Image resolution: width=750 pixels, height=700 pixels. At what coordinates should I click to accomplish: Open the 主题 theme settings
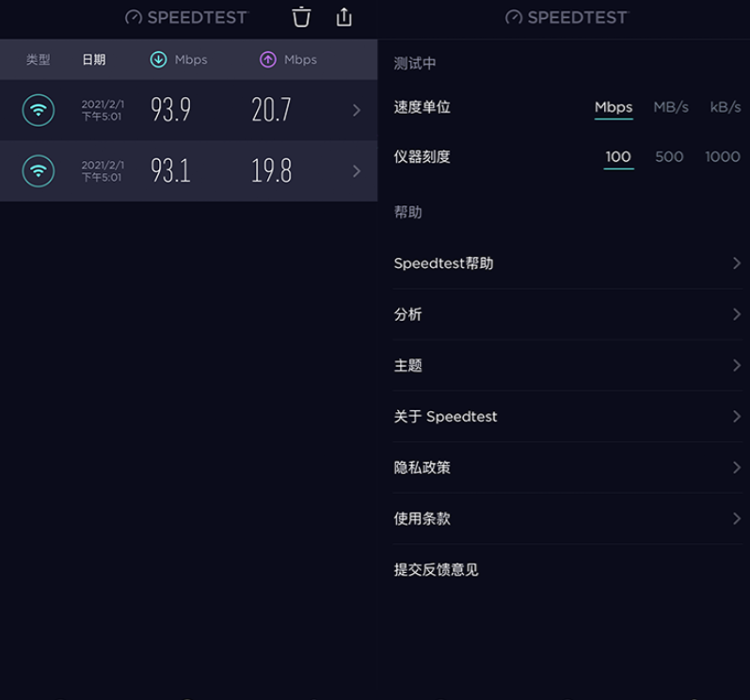click(567, 366)
